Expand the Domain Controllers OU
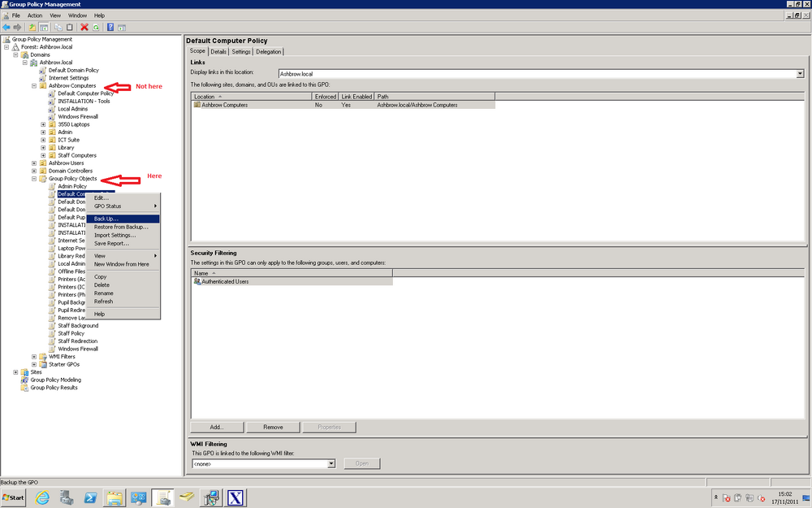812x508 pixels. [x=34, y=171]
